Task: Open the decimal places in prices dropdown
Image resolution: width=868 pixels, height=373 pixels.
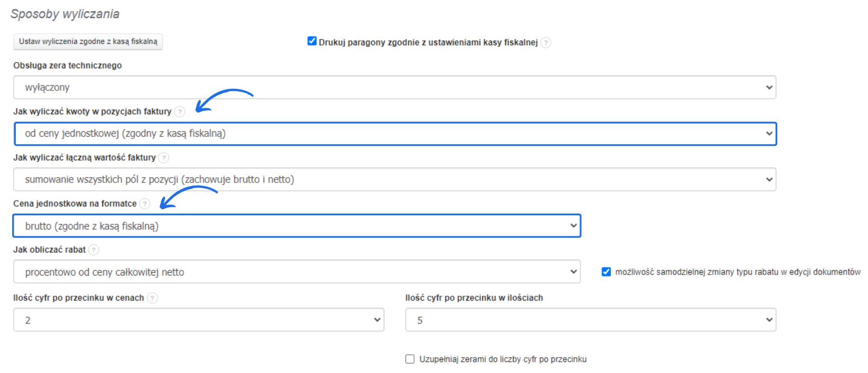Action: [199, 320]
